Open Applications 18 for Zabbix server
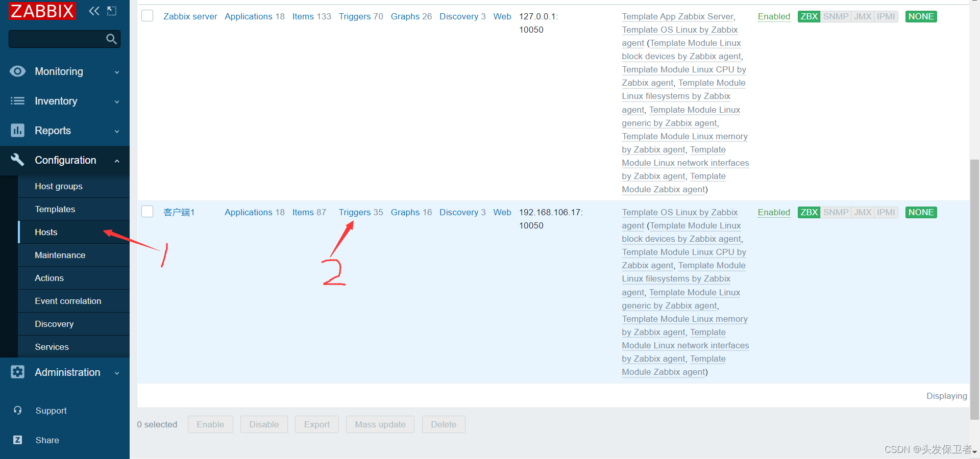This screenshot has height=459, width=980. click(x=249, y=16)
